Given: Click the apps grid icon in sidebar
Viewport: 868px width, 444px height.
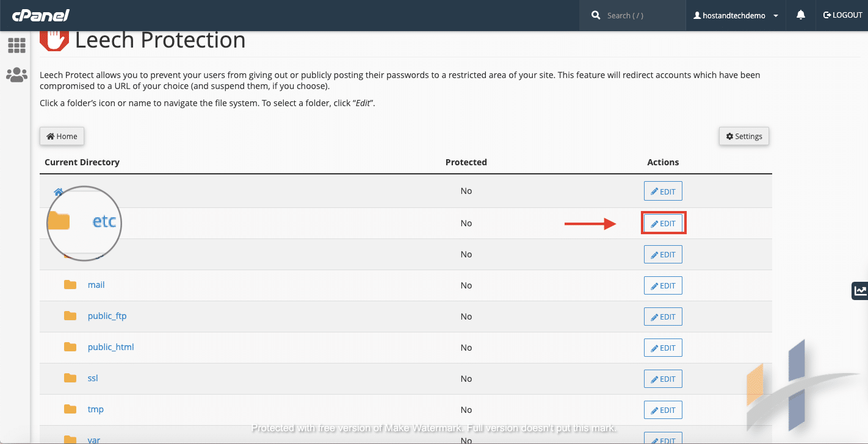Looking at the screenshot, I should point(16,46).
